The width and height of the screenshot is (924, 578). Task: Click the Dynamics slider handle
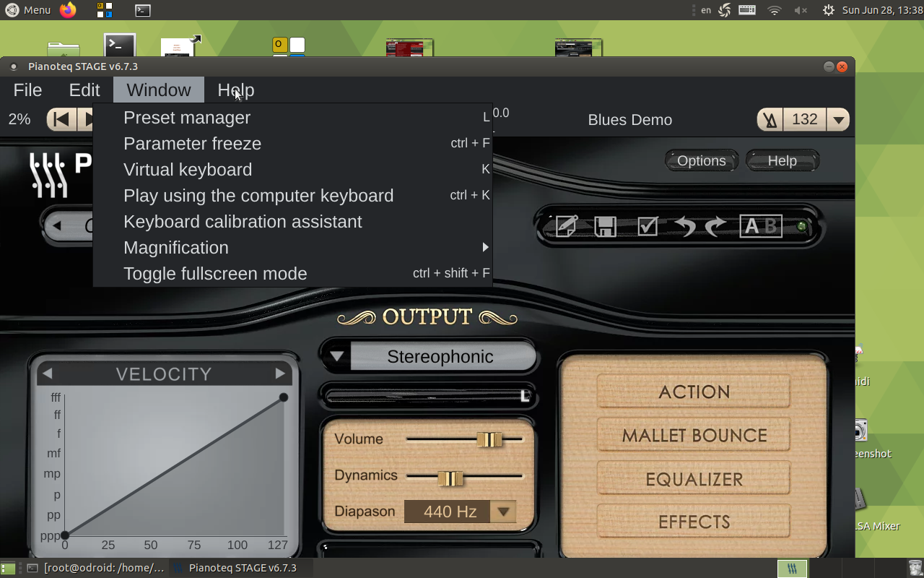pos(450,478)
